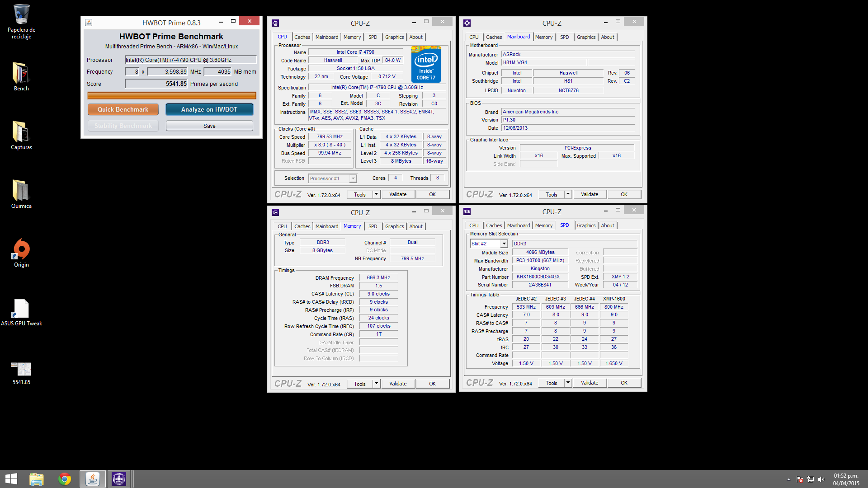Open the Windows Start button

tap(11, 479)
